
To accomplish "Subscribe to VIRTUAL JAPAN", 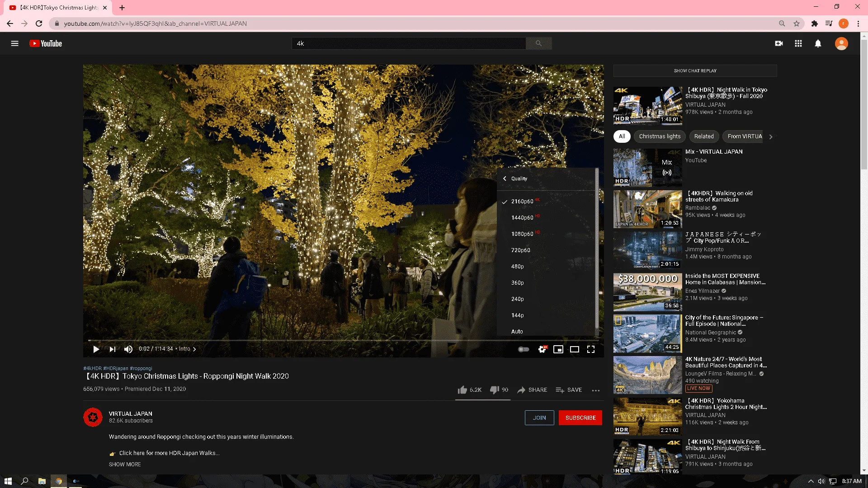I will pyautogui.click(x=580, y=418).
